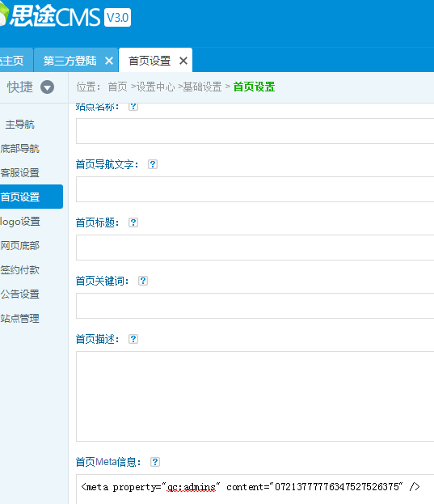The image size is (434, 504).
Task: Select 首页设置 sidebar item
Action: point(32,197)
